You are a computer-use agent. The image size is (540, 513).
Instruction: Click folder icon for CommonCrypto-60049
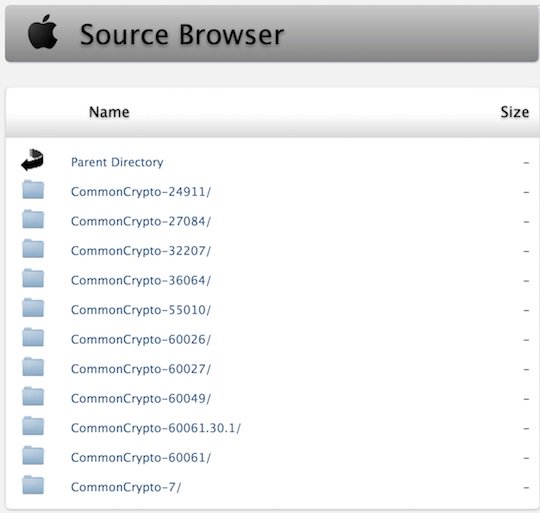pyautogui.click(x=33, y=397)
